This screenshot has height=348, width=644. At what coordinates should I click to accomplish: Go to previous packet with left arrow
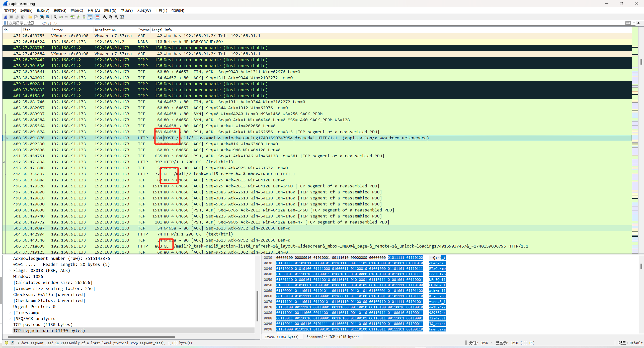[61, 17]
